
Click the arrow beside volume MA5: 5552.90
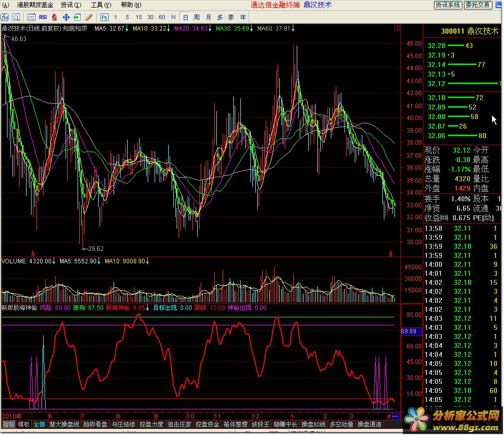tap(99, 261)
